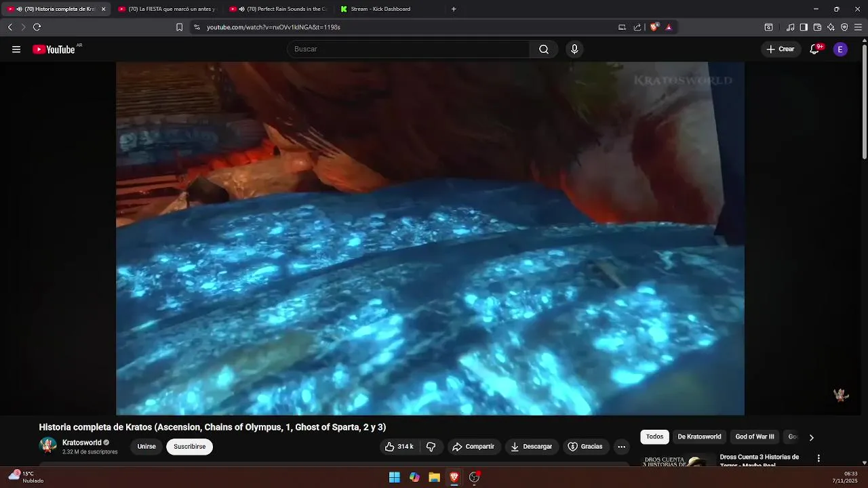The height and width of the screenshot is (488, 868).
Task: Dislike the video with thumbs down
Action: tap(431, 447)
